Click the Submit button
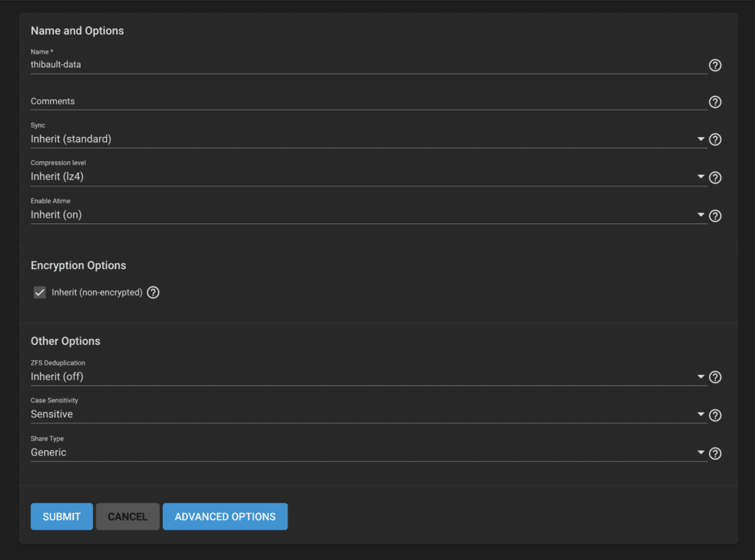755x560 pixels. 62,517
